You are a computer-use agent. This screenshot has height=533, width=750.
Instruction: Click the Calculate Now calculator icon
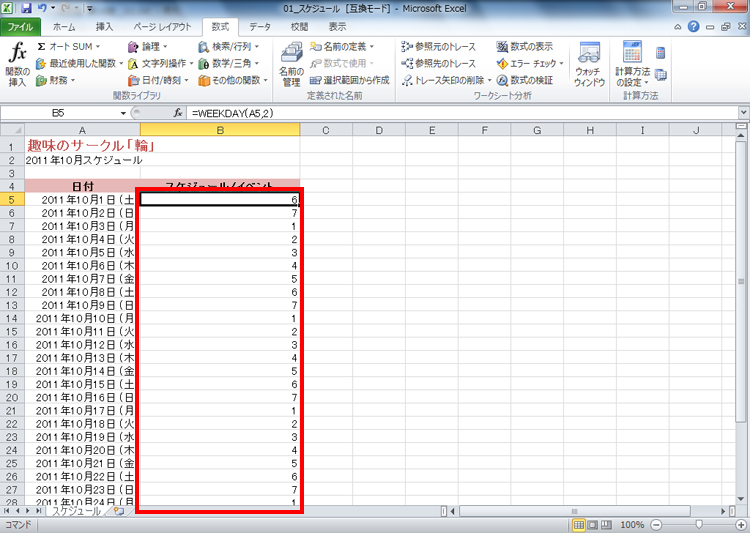coord(661,52)
